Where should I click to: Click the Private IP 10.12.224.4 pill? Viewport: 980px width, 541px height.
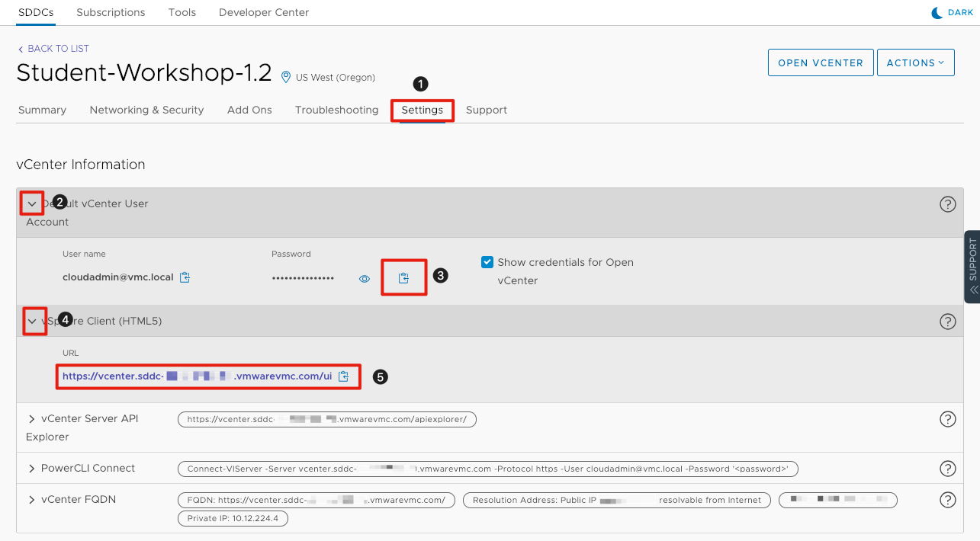[x=233, y=518]
